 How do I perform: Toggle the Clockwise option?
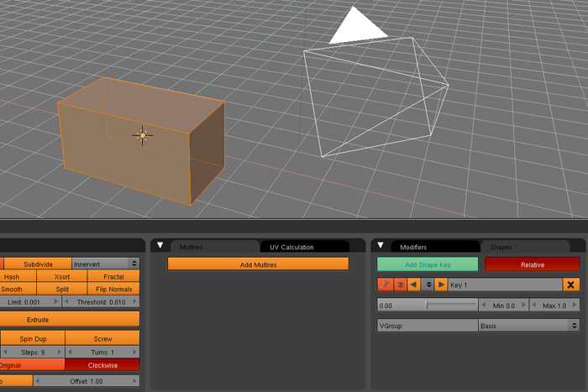click(x=102, y=364)
